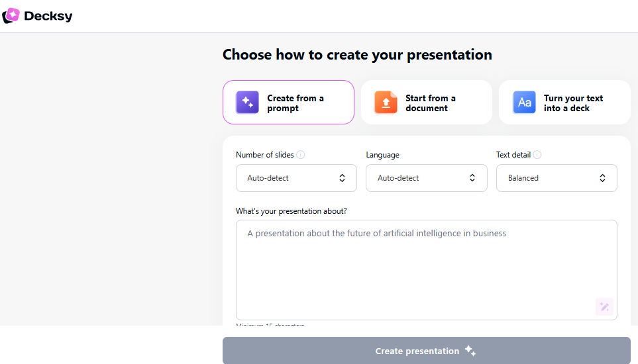Click the Create presentation button

point(427,351)
